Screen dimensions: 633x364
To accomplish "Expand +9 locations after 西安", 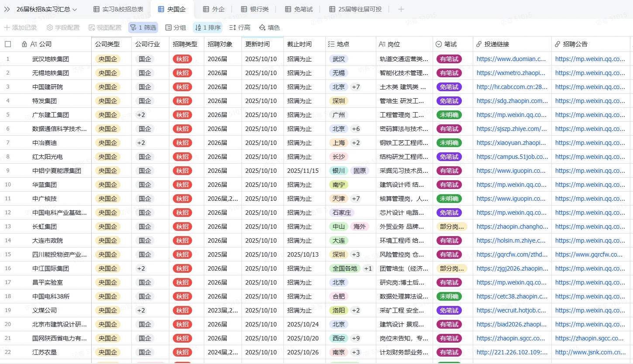I will (x=356, y=338).
